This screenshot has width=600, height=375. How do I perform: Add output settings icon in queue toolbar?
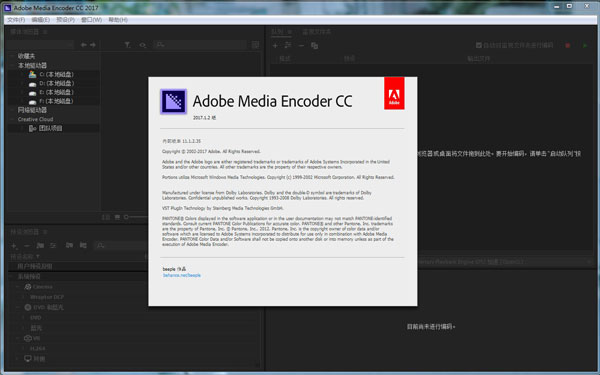coord(288,46)
